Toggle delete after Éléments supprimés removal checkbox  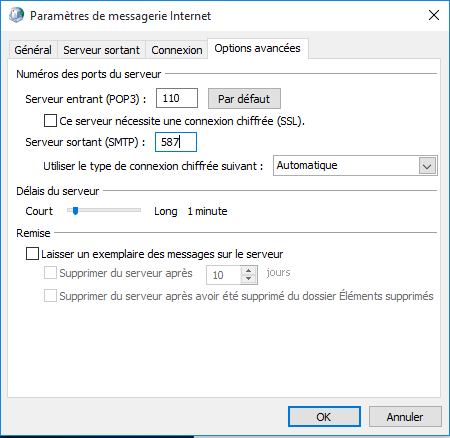point(50,296)
